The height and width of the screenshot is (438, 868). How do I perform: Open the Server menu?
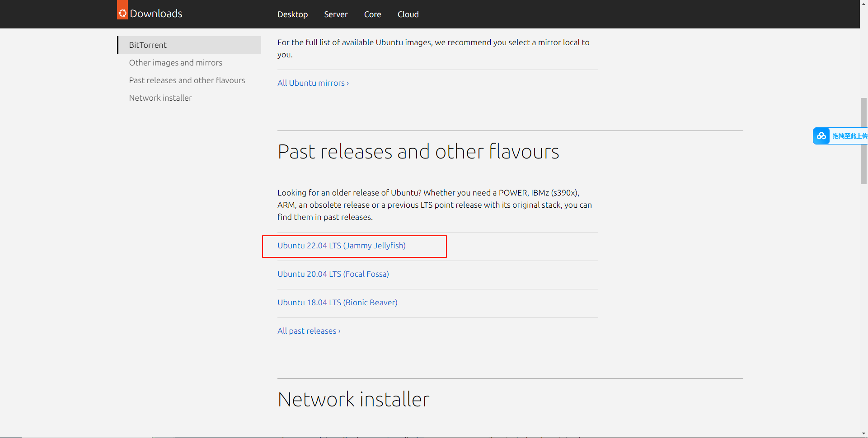[336, 14]
